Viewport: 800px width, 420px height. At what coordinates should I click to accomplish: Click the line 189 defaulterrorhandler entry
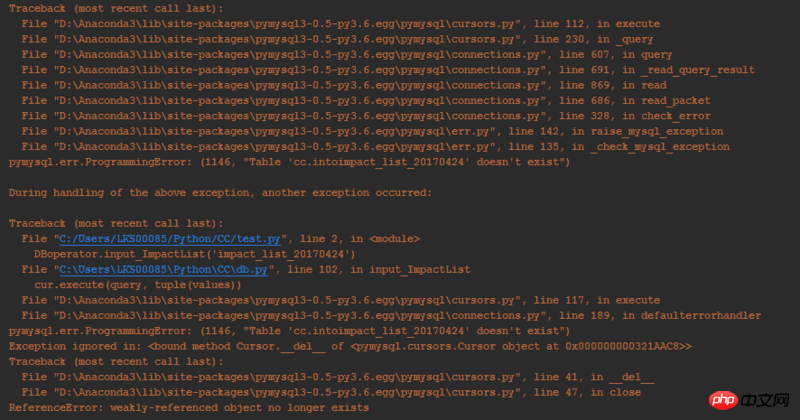(391, 315)
